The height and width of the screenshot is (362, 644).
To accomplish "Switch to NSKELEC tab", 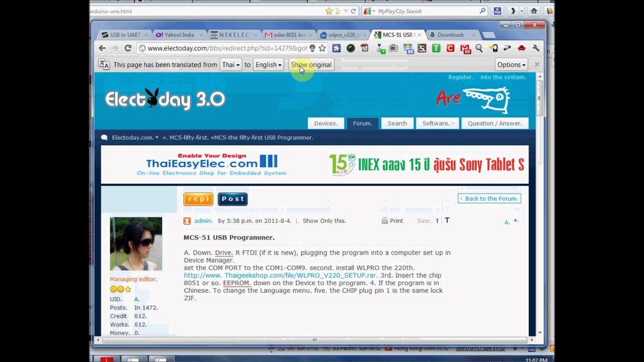I will tap(234, 35).
